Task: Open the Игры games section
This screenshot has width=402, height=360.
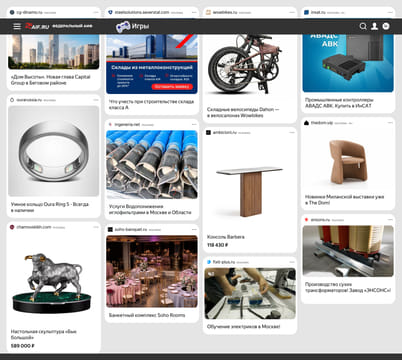Action: click(x=132, y=26)
